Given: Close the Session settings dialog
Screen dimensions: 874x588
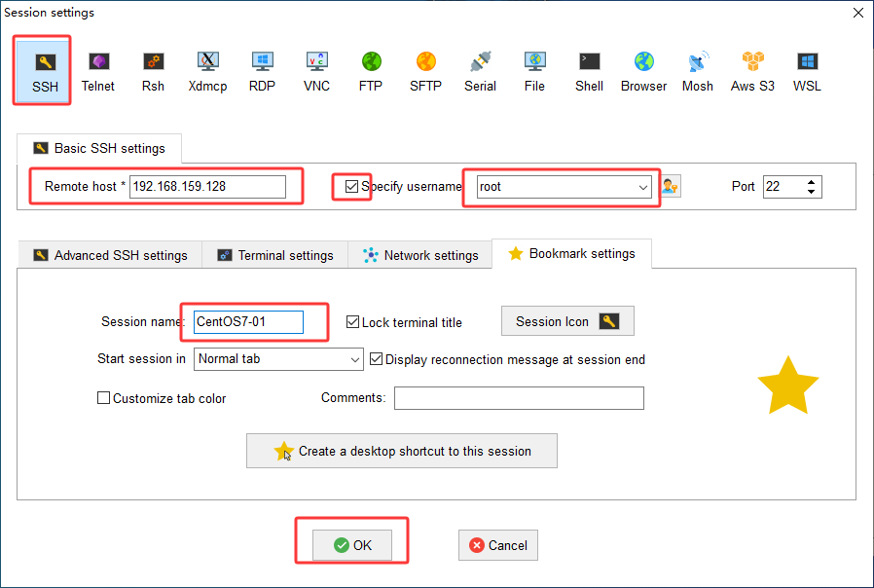Looking at the screenshot, I should tap(858, 13).
